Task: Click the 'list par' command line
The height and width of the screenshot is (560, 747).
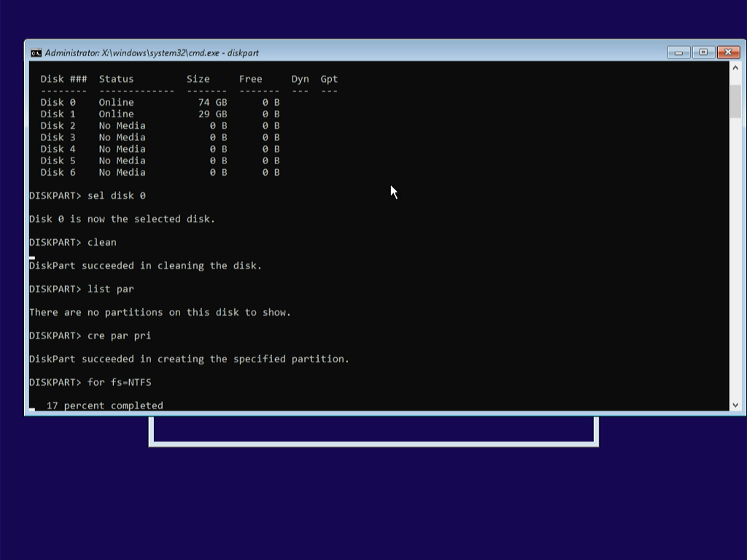Action: click(82, 289)
